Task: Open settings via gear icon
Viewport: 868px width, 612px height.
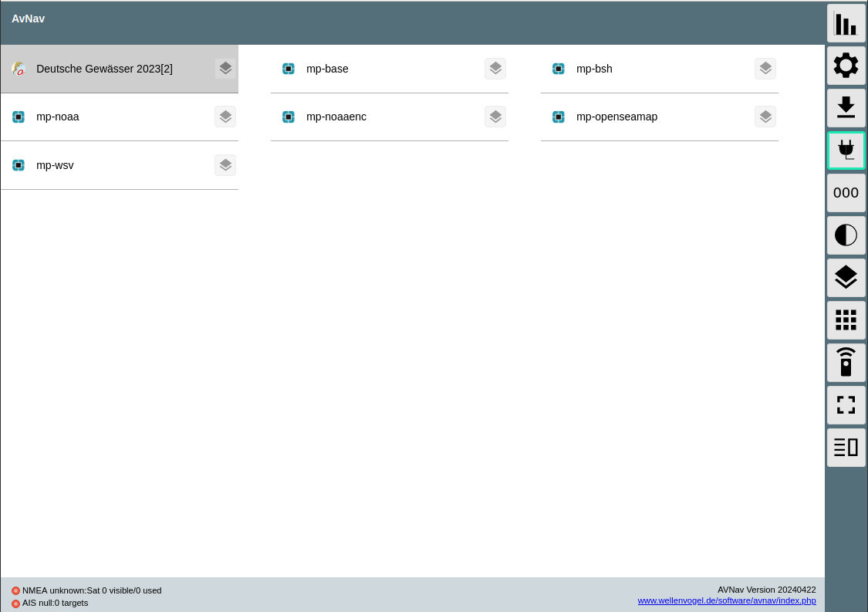Action: point(846,66)
